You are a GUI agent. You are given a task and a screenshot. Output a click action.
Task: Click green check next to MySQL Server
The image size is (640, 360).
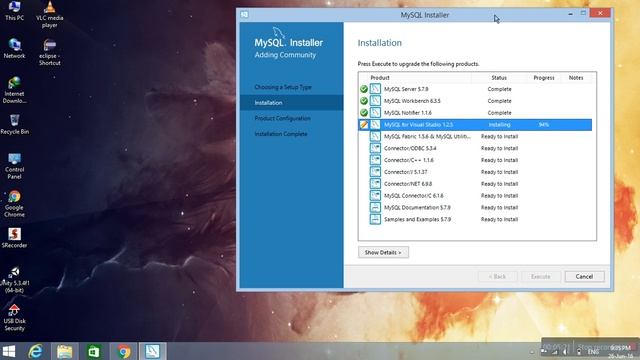[364, 89]
